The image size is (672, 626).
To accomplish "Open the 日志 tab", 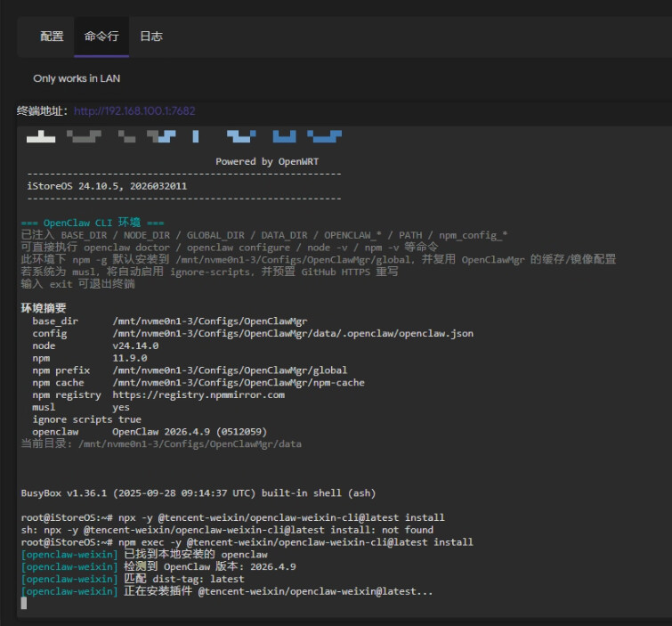I will (150, 37).
